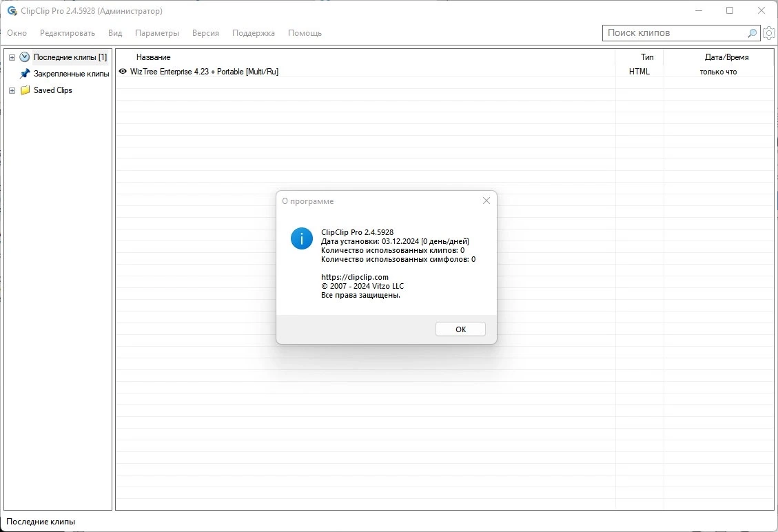This screenshot has width=778, height=532.
Task: Open the Параметры menu
Action: point(157,33)
